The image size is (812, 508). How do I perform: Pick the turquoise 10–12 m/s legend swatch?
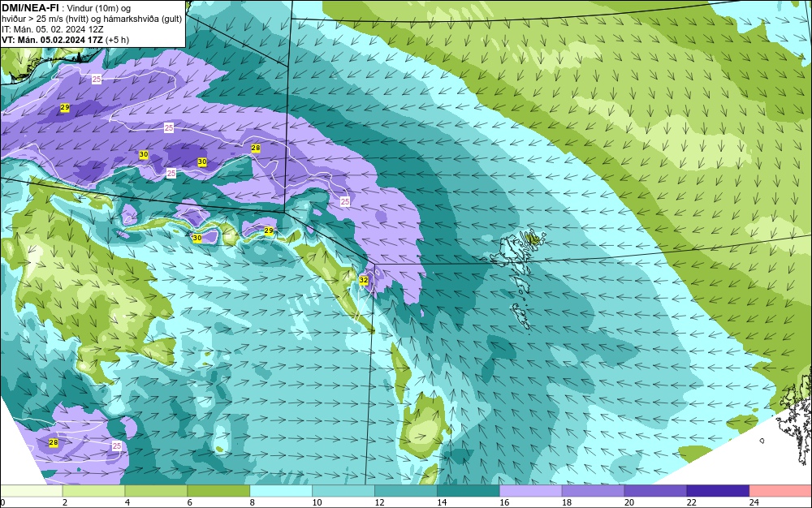(x=343, y=491)
